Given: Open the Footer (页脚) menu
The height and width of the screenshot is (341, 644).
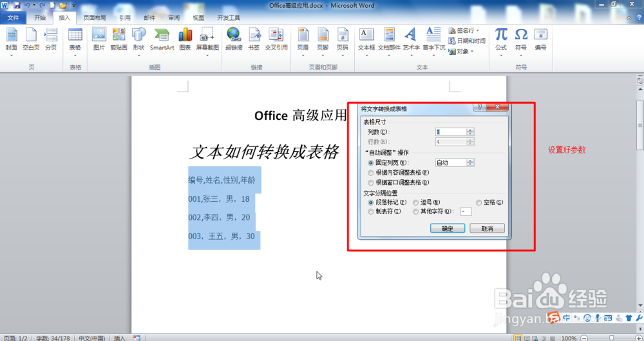Looking at the screenshot, I should click(x=323, y=43).
